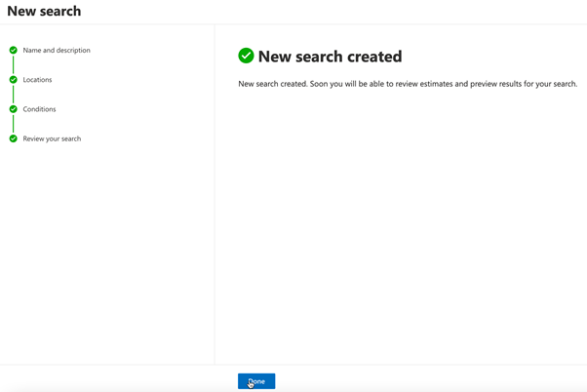Viewport: 587px width, 392px height.
Task: Click the green checkmark beside Name and description
Action: [x=14, y=50]
